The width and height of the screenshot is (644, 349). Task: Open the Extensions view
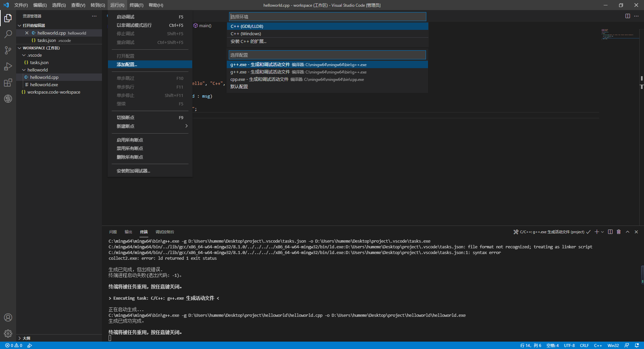click(x=8, y=83)
